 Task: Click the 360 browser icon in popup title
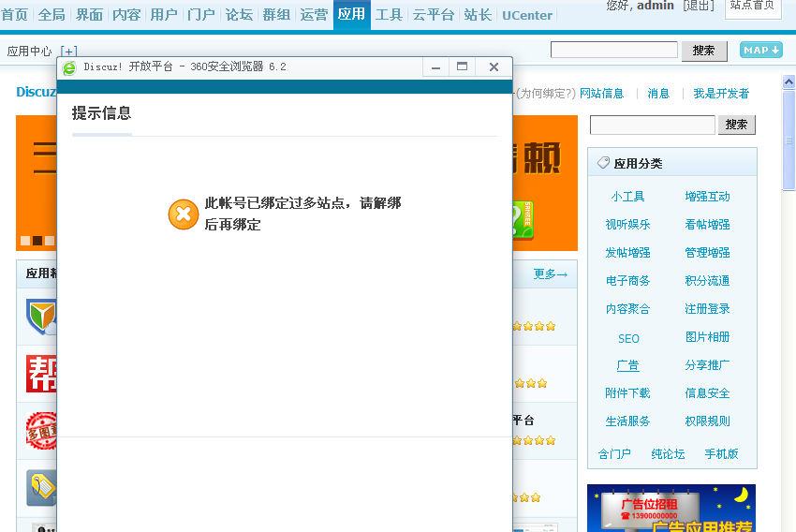tap(69, 67)
